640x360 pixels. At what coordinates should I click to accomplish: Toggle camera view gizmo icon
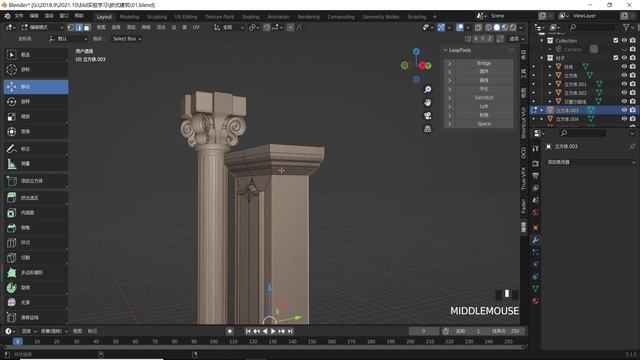(427, 116)
